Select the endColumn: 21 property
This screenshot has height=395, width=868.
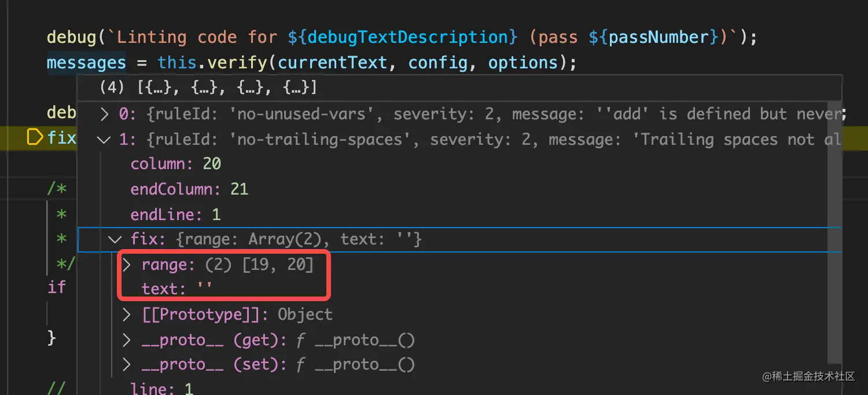(x=189, y=189)
